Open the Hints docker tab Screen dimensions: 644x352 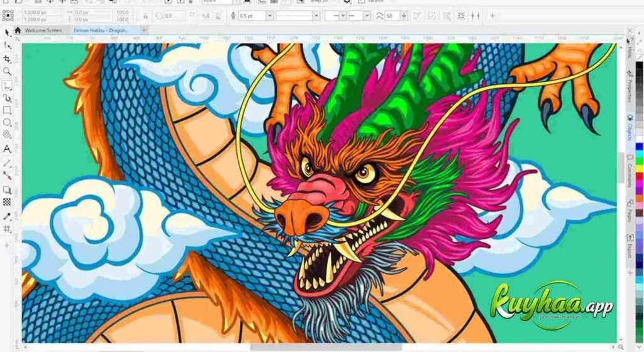[629, 48]
